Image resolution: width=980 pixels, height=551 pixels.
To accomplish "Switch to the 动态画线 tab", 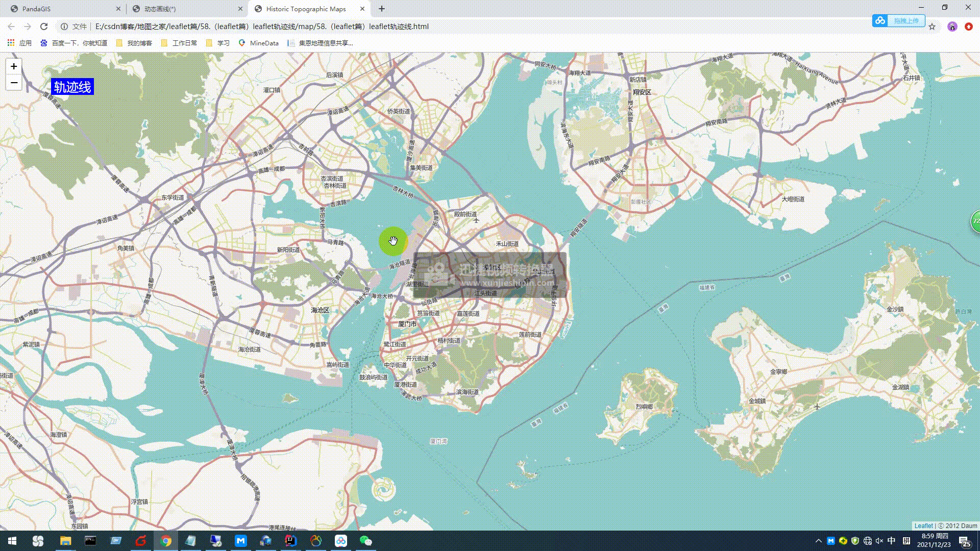I will coord(160,9).
